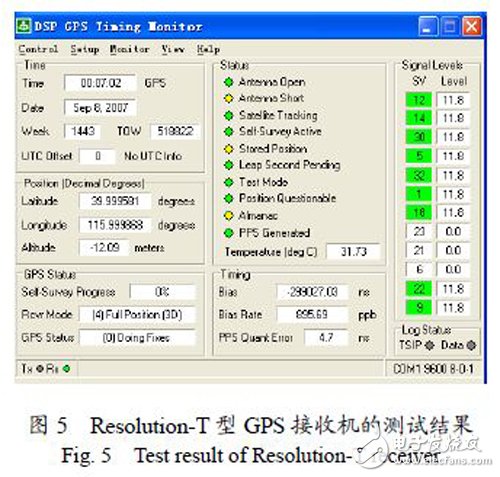Click the Bias value field
This screenshot has height=477, width=500.
coord(312,292)
